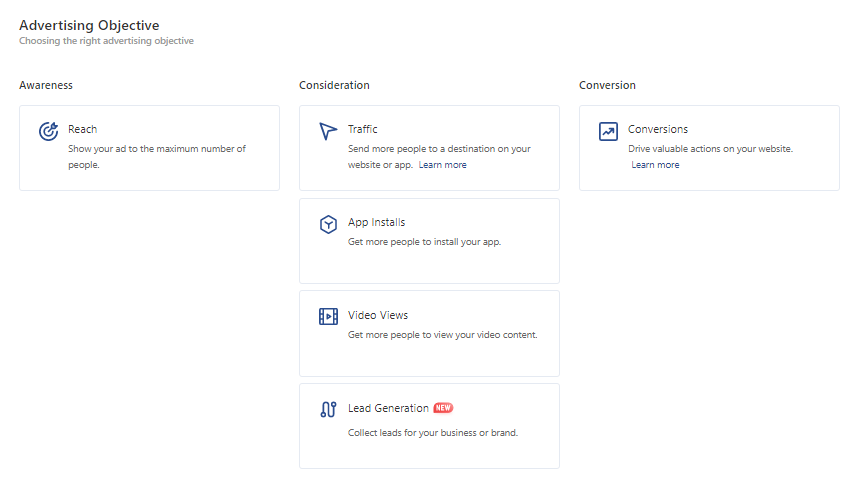Click the Reach card description text
The image size is (856, 496).
pos(156,157)
